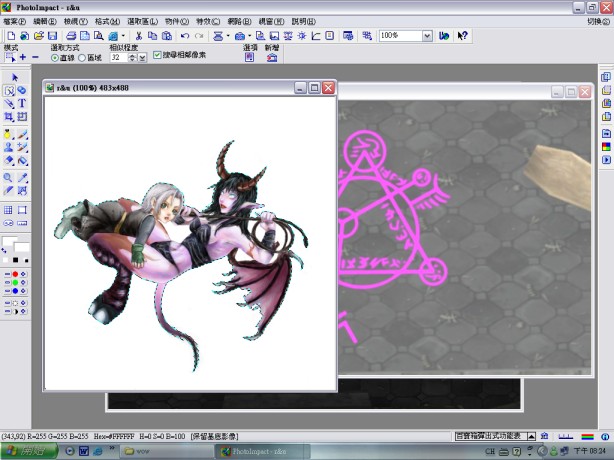Click the Save floppy disk icon
614x460 pixels.
tap(52, 36)
